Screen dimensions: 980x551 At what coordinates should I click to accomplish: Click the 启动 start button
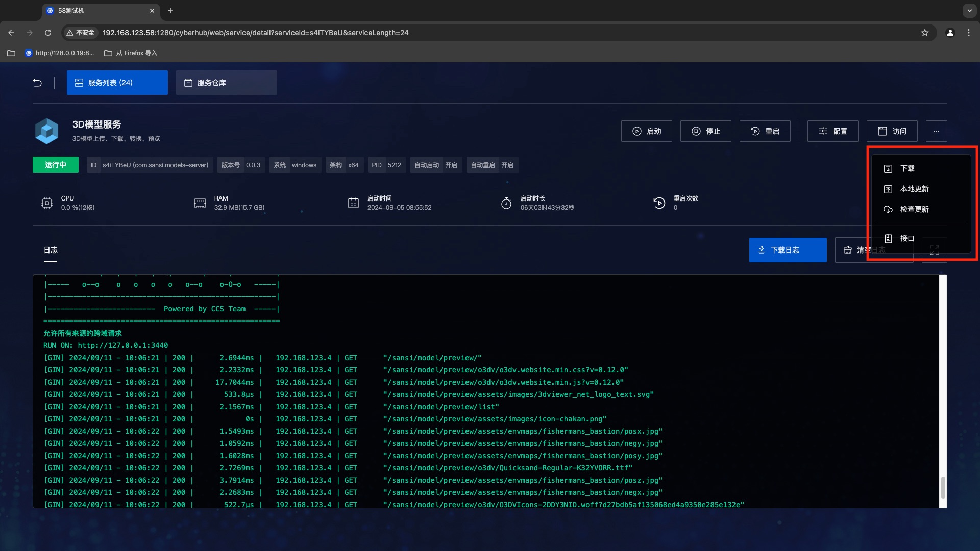point(646,131)
